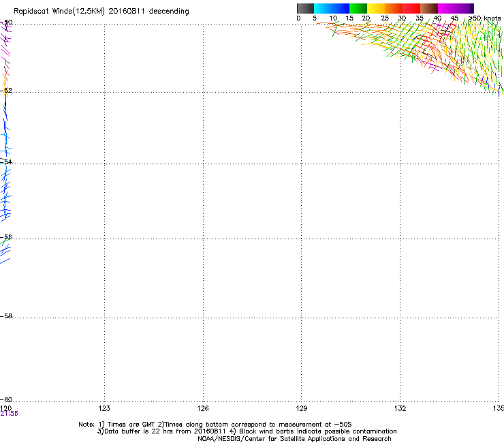504x443 pixels.
Task: Click the '>50 knots' legend label
Action: point(485,18)
